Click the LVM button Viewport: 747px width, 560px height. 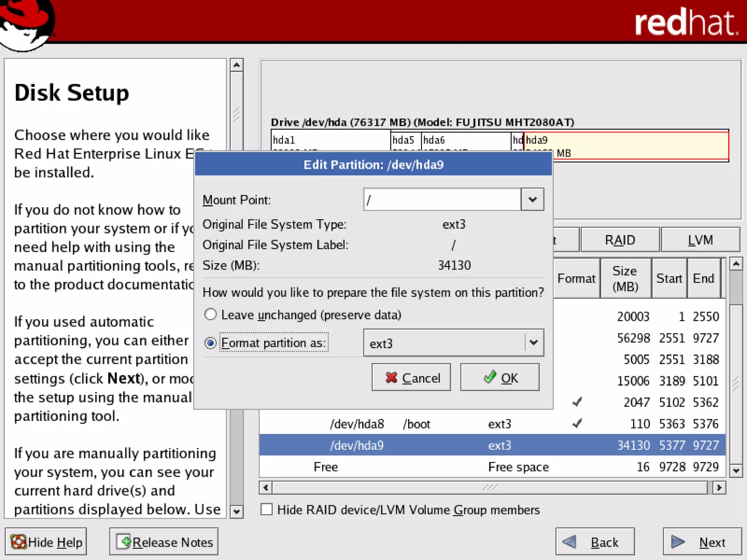point(700,240)
